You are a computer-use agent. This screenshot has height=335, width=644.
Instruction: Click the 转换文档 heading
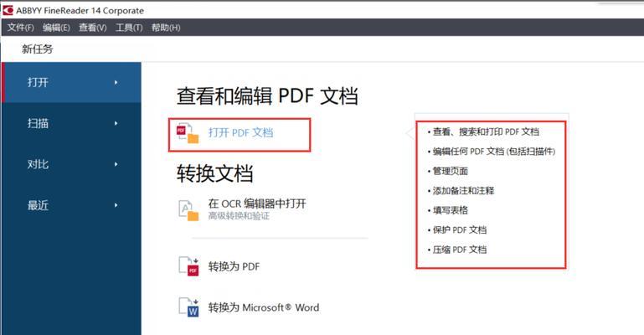coord(214,173)
